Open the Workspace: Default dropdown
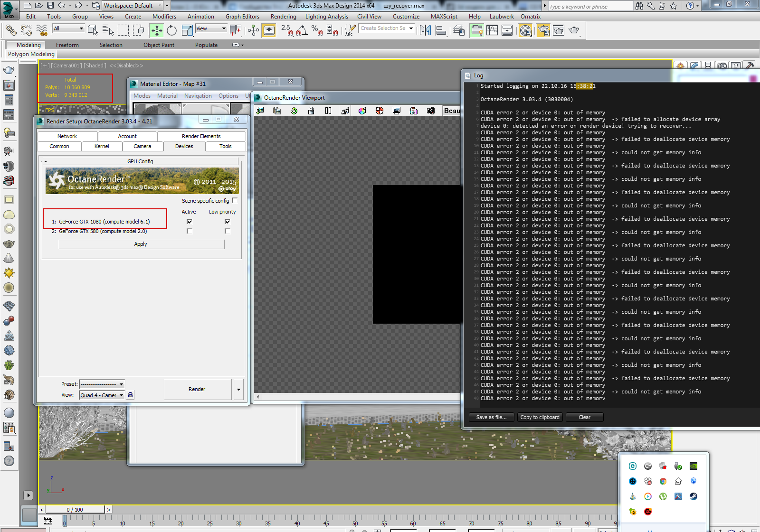This screenshot has width=760, height=532. click(x=133, y=6)
